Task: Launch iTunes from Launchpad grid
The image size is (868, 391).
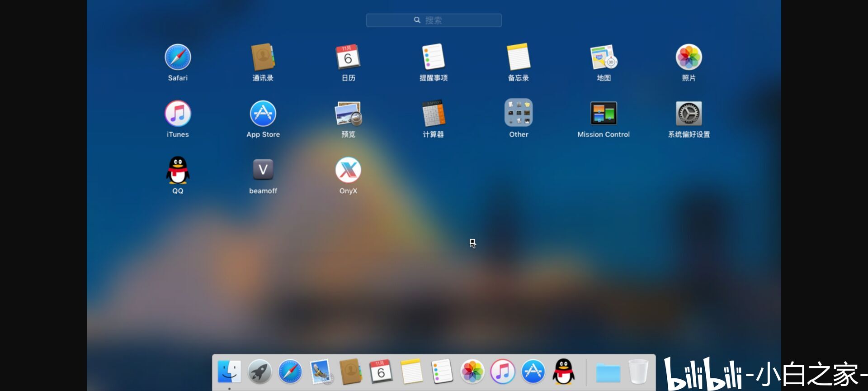Action: tap(178, 114)
